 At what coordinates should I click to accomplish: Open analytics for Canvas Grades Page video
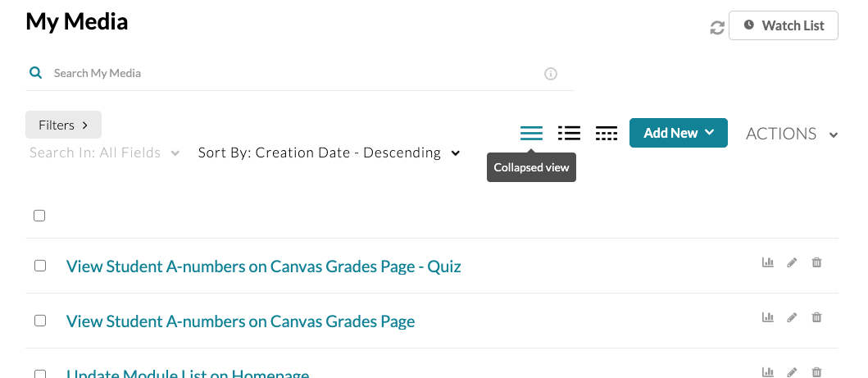pyautogui.click(x=768, y=317)
